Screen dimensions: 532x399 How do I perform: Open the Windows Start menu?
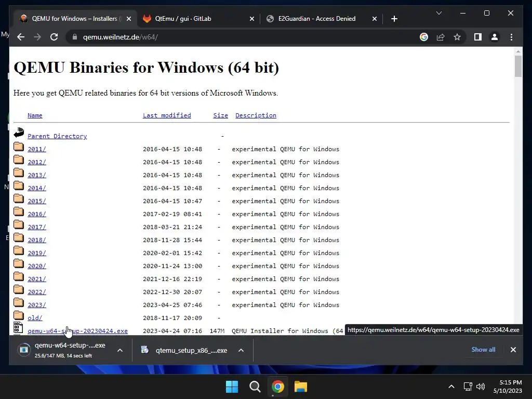coord(232,387)
